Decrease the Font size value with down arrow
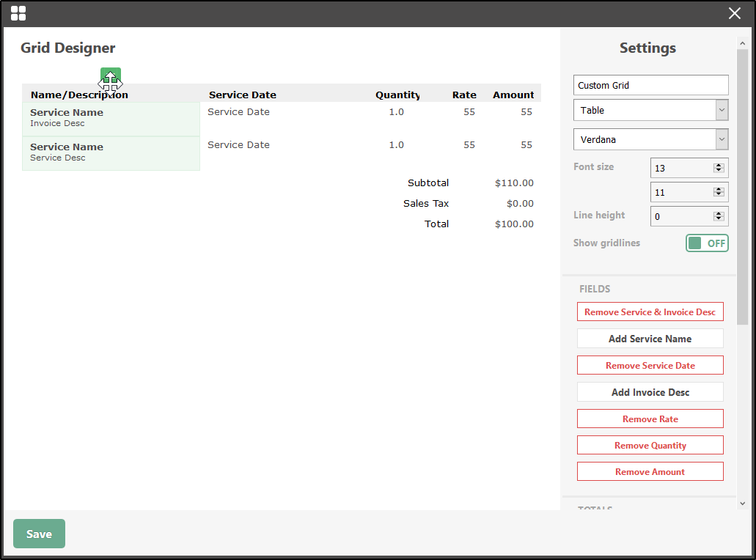The image size is (756, 560). [717, 172]
